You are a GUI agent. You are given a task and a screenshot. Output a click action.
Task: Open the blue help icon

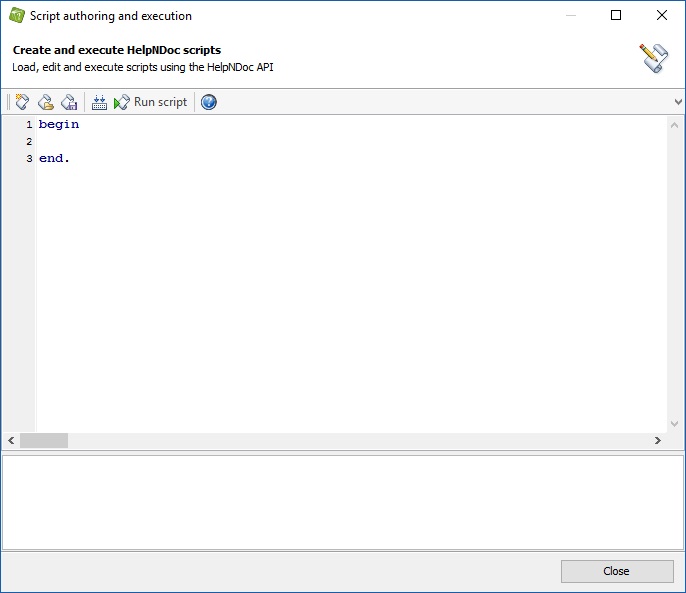[x=209, y=102]
